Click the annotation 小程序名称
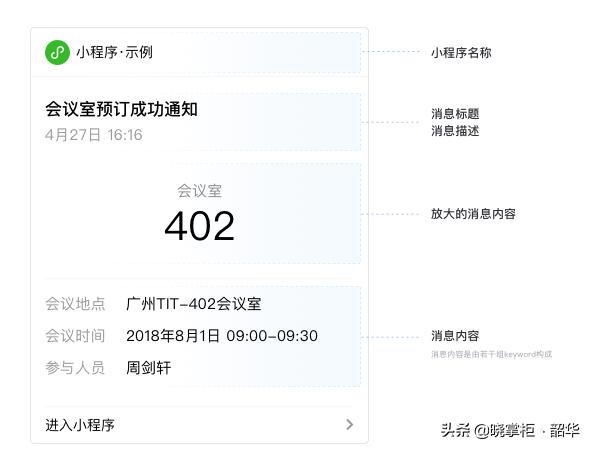 click(x=461, y=53)
